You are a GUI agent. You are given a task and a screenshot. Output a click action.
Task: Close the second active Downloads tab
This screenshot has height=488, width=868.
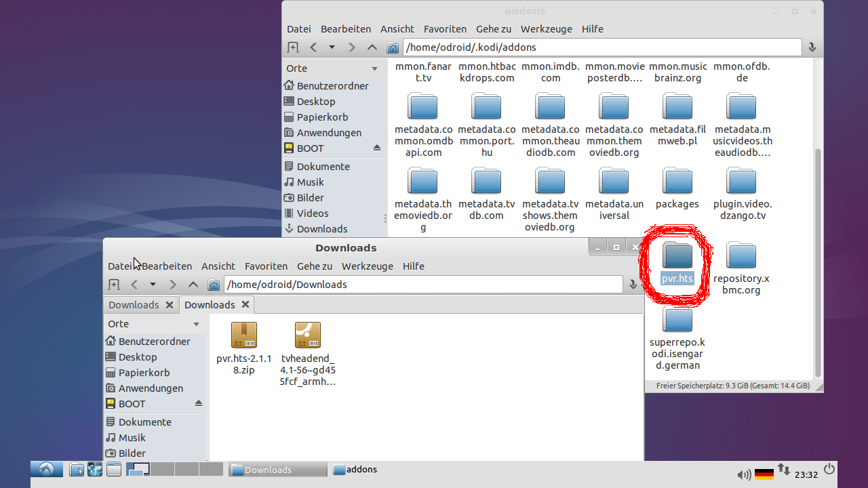(245, 304)
